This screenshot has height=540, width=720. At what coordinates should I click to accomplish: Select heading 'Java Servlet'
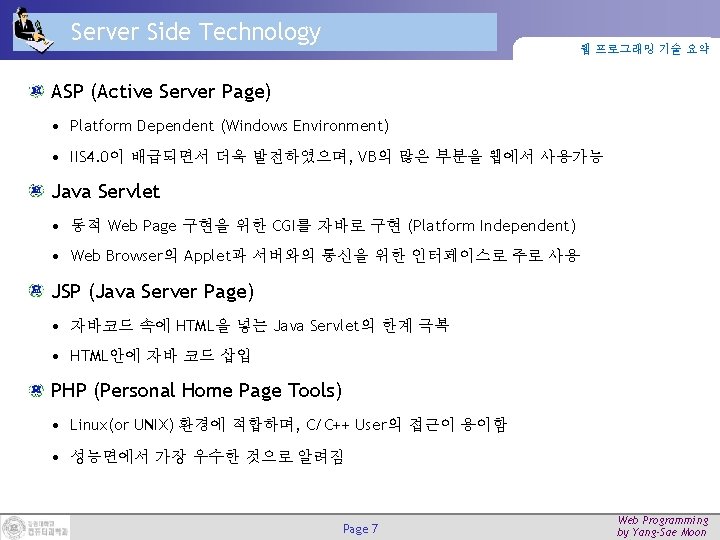coord(106,191)
